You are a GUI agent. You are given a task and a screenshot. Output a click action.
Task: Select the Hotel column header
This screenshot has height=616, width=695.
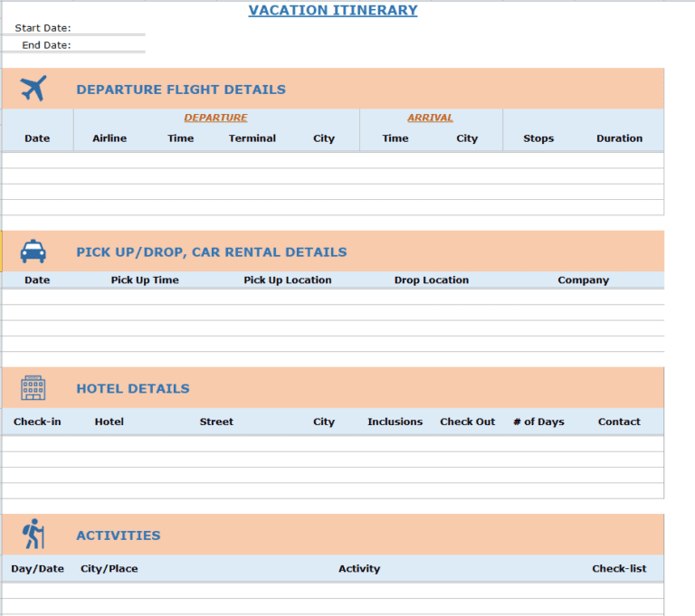109,422
